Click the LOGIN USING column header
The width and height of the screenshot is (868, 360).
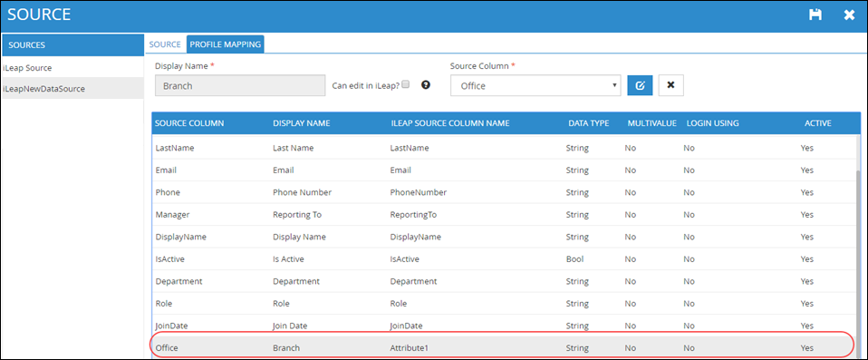[712, 123]
